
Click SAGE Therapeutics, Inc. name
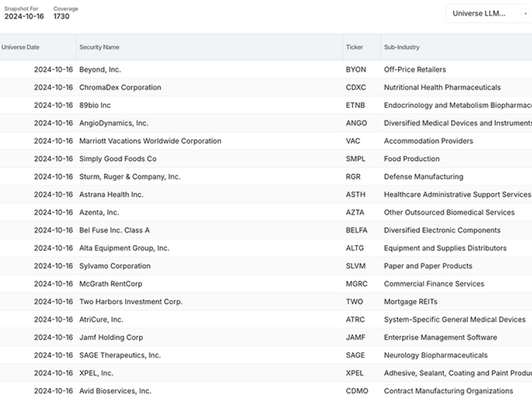[120, 355]
